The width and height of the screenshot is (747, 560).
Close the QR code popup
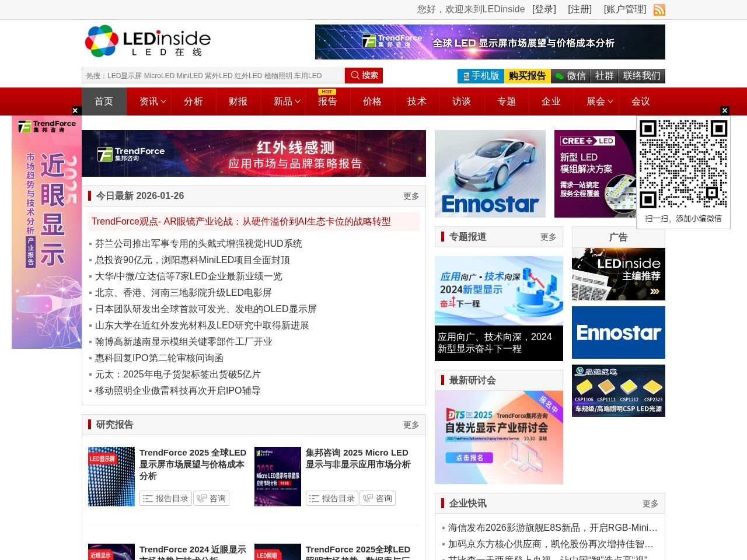tap(725, 110)
